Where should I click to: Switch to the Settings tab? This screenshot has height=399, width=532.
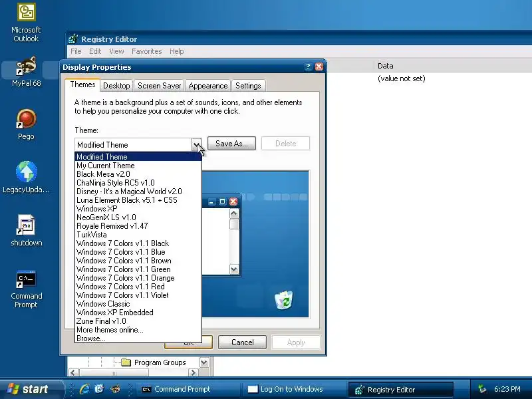[248, 86]
